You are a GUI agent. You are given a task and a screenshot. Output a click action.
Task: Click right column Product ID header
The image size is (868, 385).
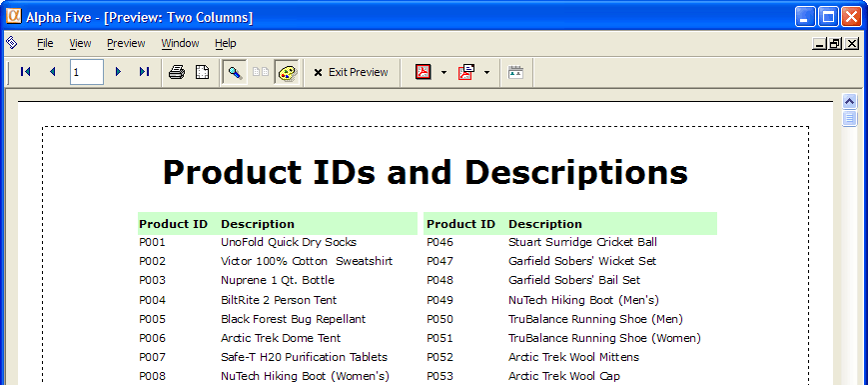click(x=460, y=224)
